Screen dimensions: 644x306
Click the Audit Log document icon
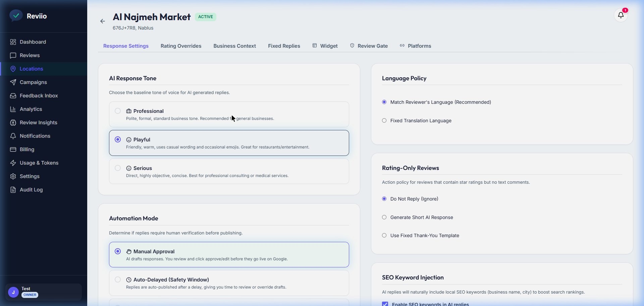coord(13,190)
